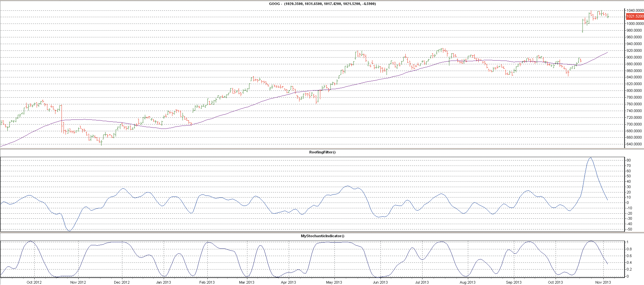Select the 660.0000 price axis label
This screenshot has height=285, width=644.
click(635, 137)
